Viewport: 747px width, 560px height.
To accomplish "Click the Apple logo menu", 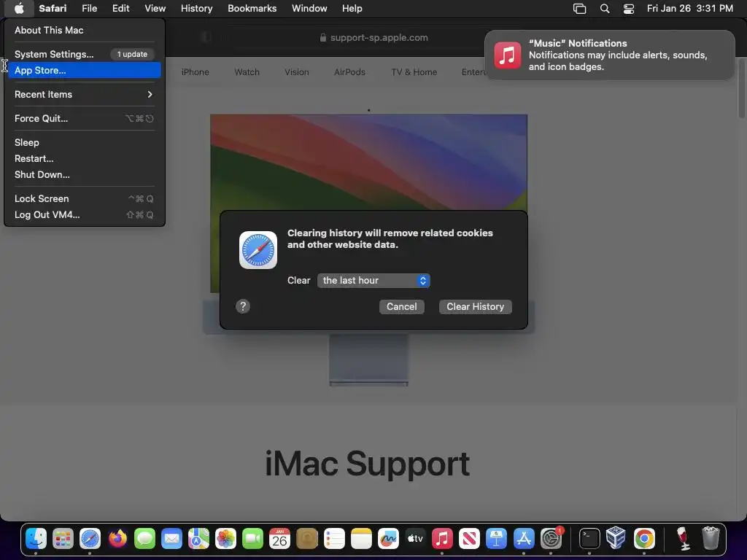I will click(x=19, y=8).
